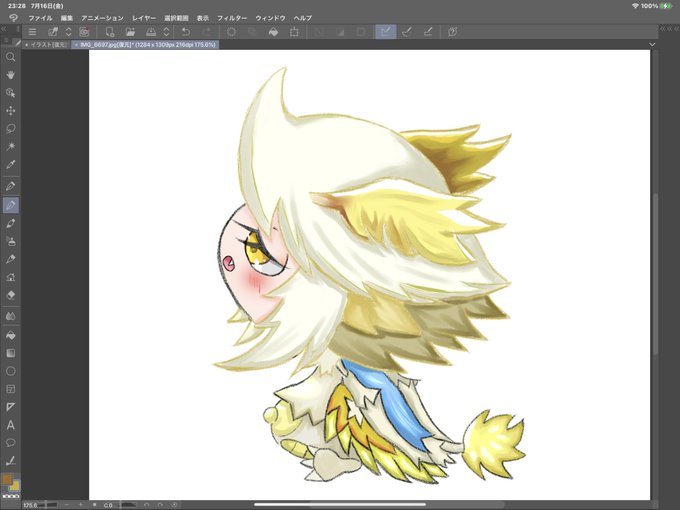Click the Clear circle icon in command bar
This screenshot has width=680, height=510.
click(232, 32)
